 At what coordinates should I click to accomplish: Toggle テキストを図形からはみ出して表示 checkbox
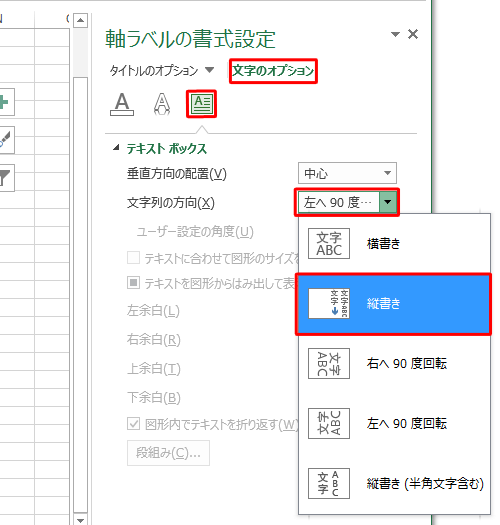[133, 283]
